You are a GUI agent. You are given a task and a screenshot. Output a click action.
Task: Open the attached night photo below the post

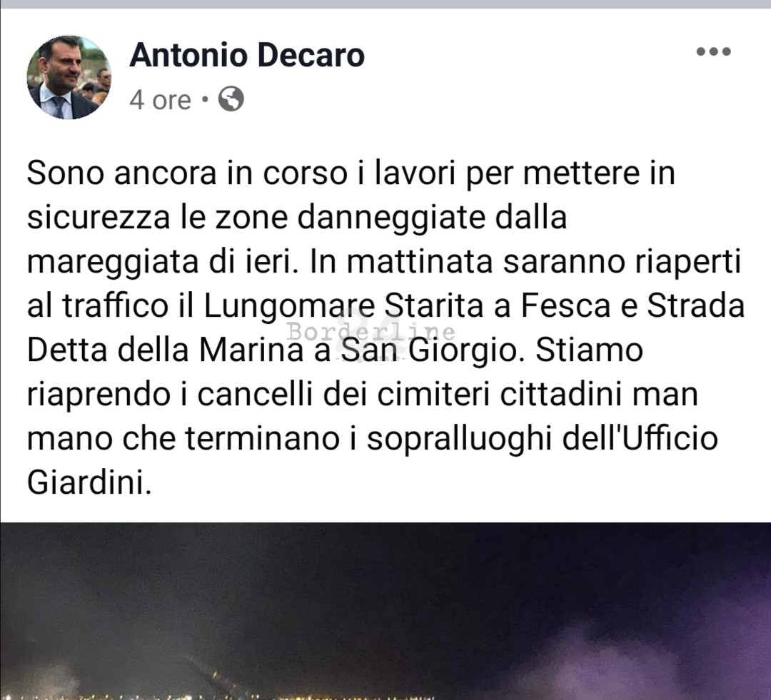pyautogui.click(x=385, y=611)
